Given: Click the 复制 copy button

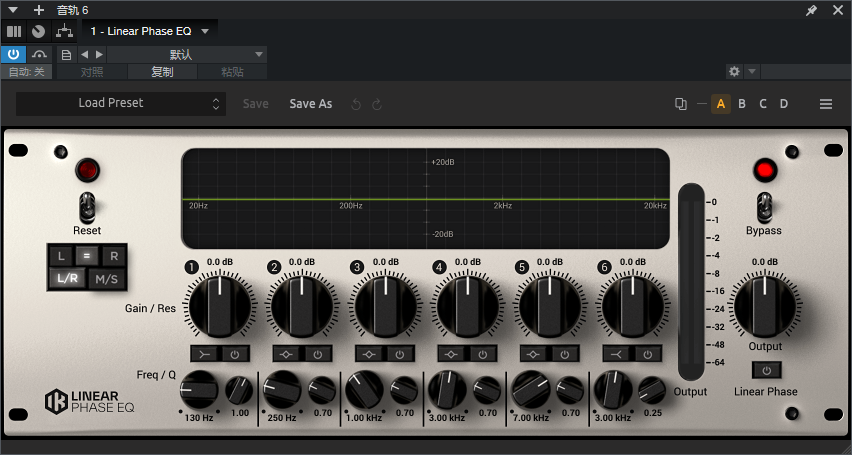Looking at the screenshot, I should (x=162, y=72).
